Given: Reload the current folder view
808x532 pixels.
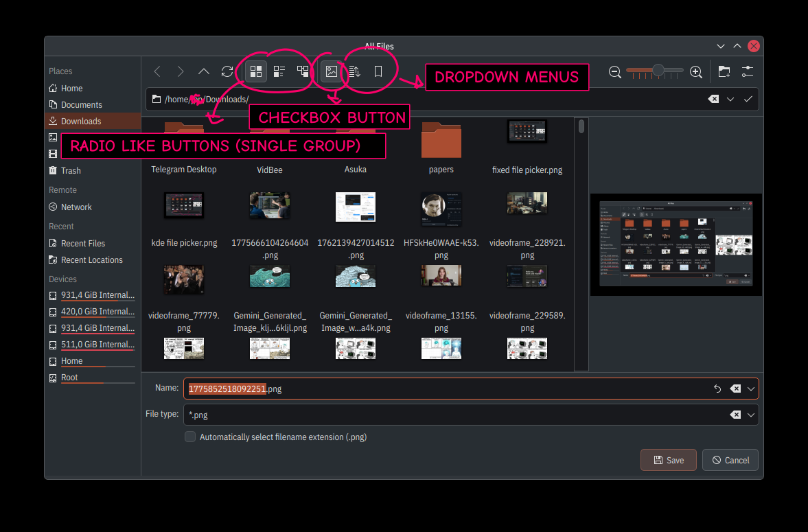Looking at the screenshot, I should (227, 71).
